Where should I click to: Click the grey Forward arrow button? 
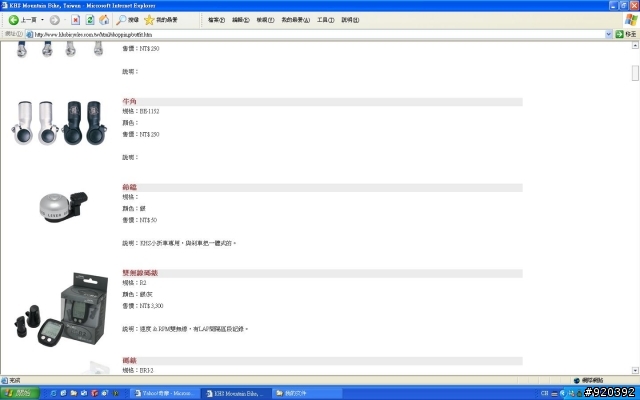click(55, 20)
